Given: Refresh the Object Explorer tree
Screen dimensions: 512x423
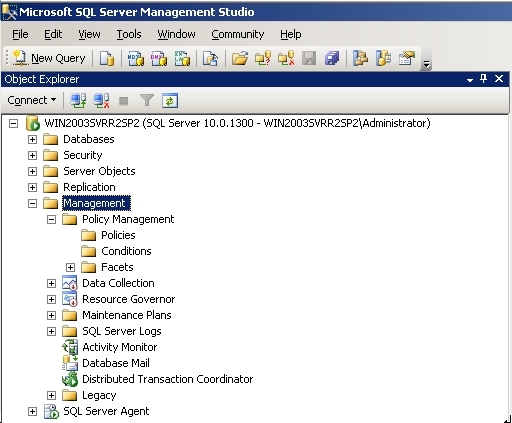Looking at the screenshot, I should [170, 101].
